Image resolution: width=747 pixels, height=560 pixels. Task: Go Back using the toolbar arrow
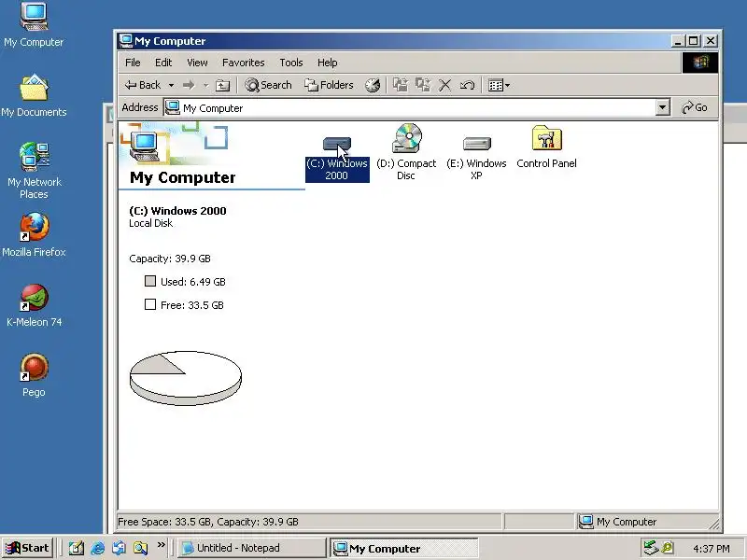[x=143, y=85]
